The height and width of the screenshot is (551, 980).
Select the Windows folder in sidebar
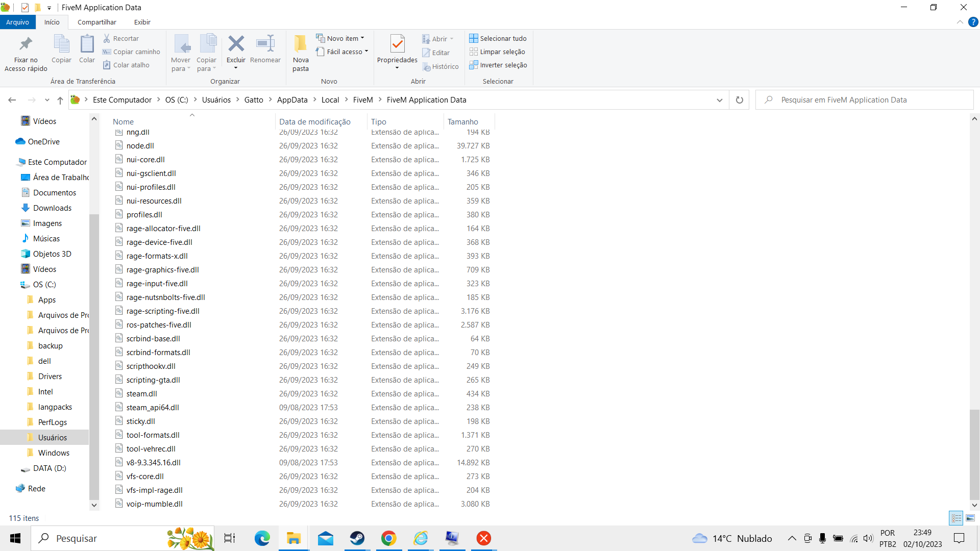(54, 453)
